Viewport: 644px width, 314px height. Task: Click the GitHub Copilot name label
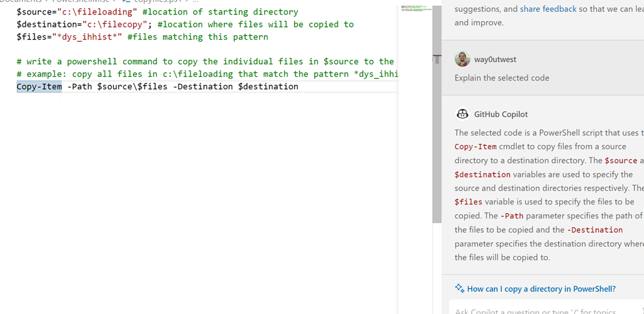[501, 114]
